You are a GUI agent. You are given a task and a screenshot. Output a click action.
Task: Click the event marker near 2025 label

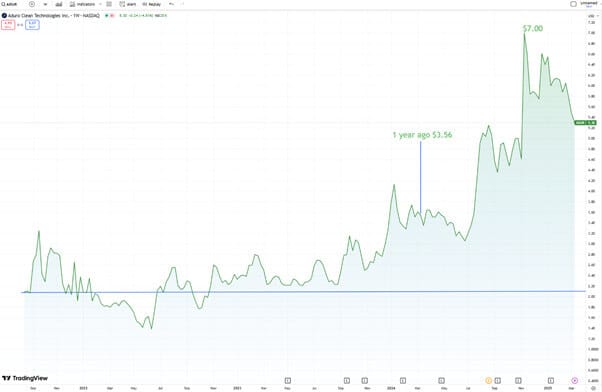551,380
